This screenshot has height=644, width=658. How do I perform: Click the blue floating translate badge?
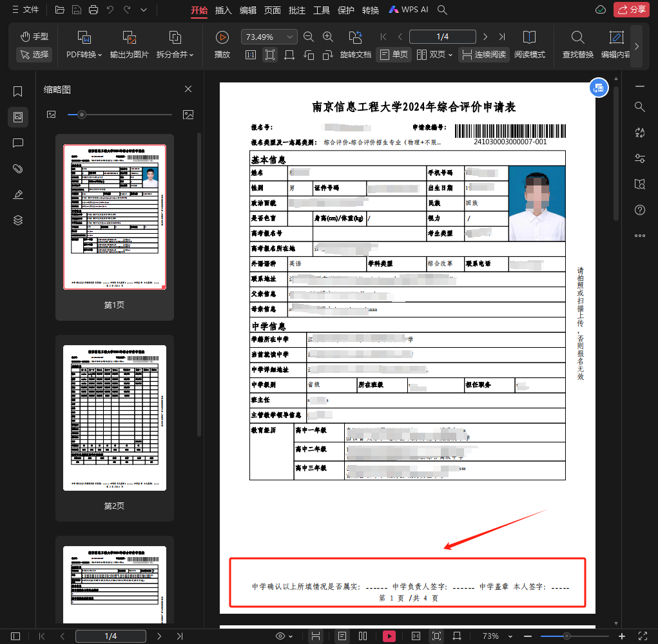click(599, 88)
